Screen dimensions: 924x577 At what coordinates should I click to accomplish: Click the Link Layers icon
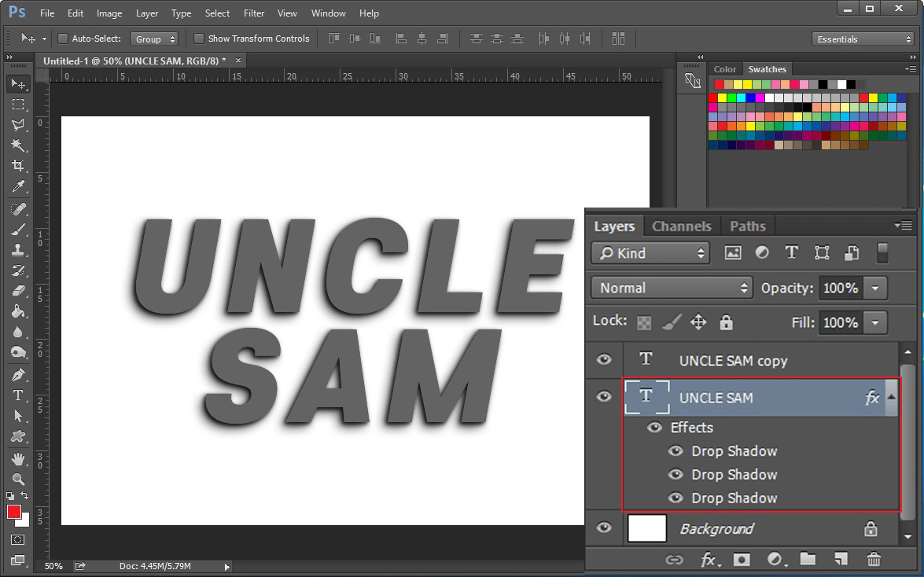(x=674, y=559)
